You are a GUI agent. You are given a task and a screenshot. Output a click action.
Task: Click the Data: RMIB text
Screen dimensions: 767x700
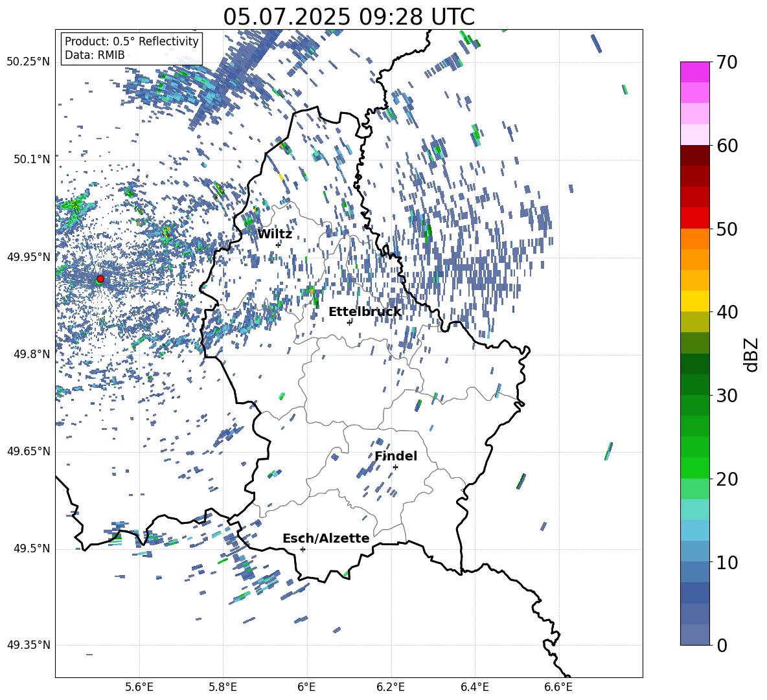coord(95,55)
